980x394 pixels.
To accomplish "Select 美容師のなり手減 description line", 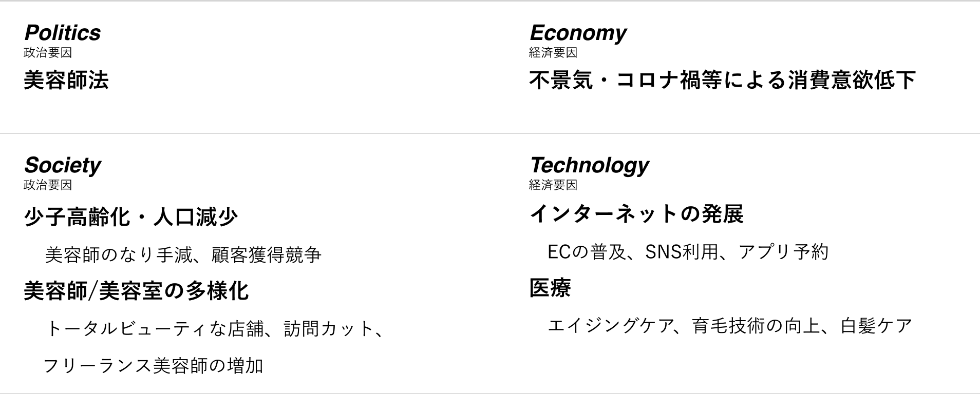I will point(183,254).
